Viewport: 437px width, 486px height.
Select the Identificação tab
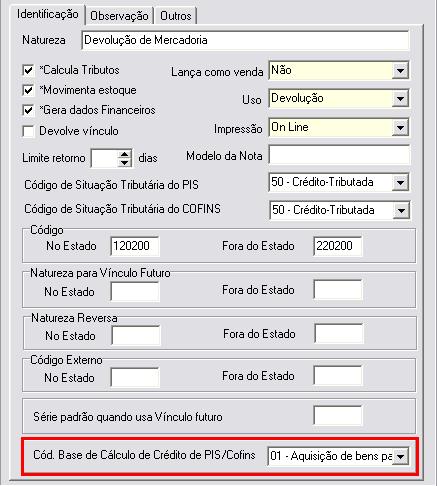[x=47, y=14]
